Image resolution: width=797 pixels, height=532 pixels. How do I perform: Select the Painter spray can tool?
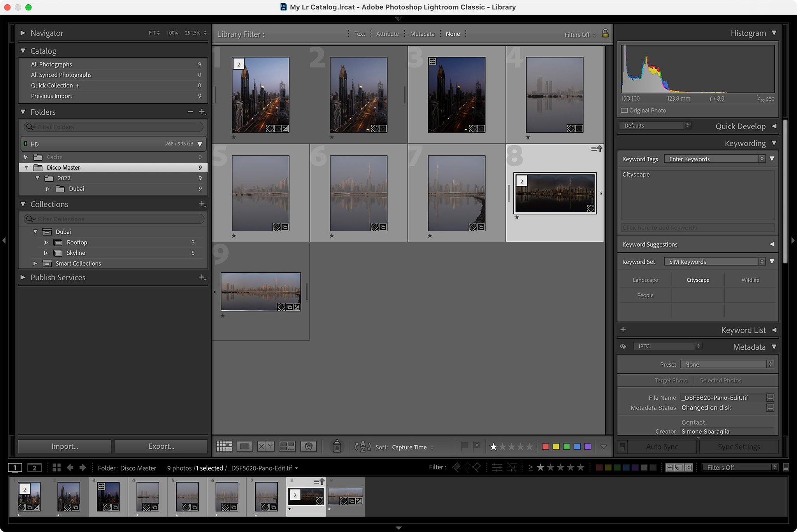337,446
